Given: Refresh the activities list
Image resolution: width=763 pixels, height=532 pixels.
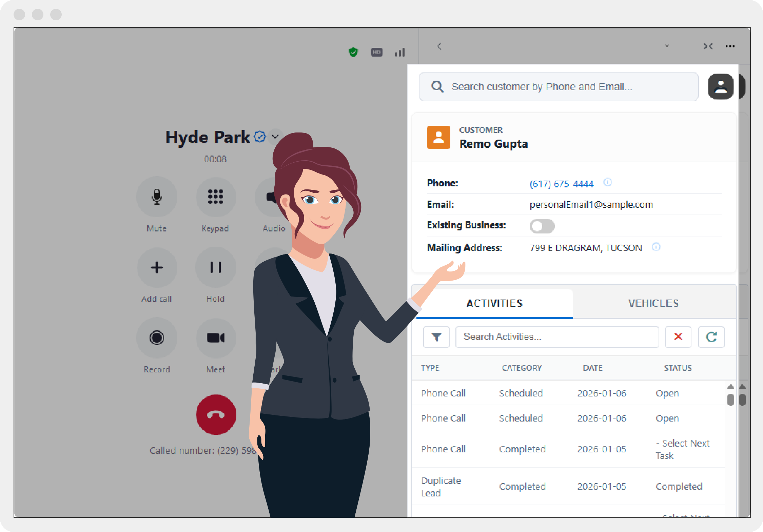Looking at the screenshot, I should (x=711, y=337).
